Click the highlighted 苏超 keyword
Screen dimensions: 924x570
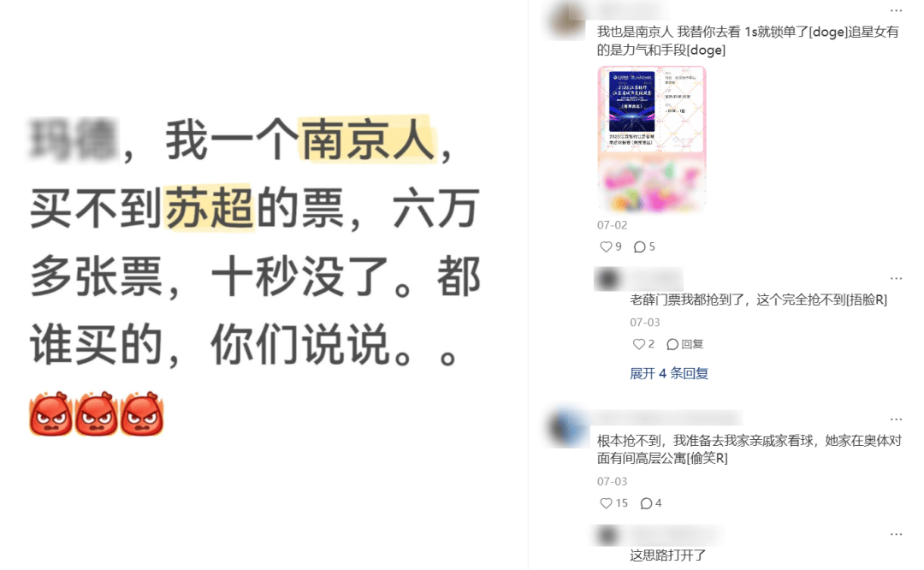[209, 207]
